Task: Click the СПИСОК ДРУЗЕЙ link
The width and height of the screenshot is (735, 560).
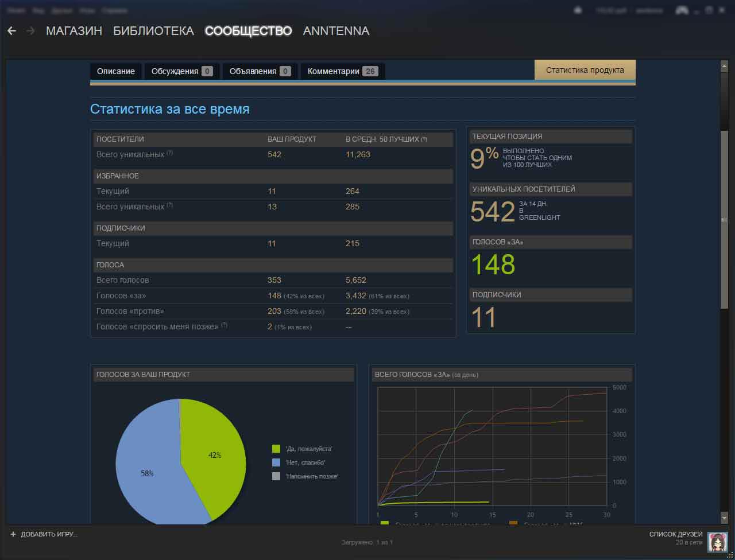Action: pos(675,534)
